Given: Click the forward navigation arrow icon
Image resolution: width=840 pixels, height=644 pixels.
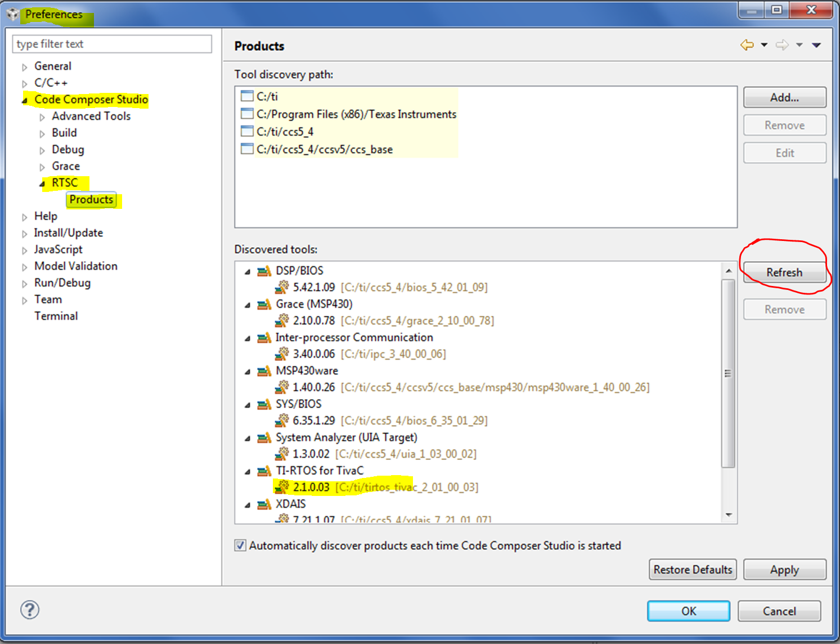Looking at the screenshot, I should [x=782, y=45].
